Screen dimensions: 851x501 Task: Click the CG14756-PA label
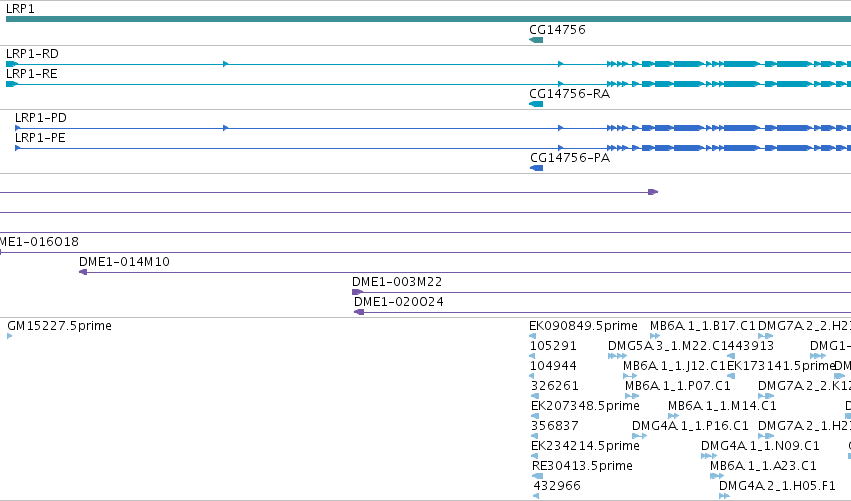point(570,158)
